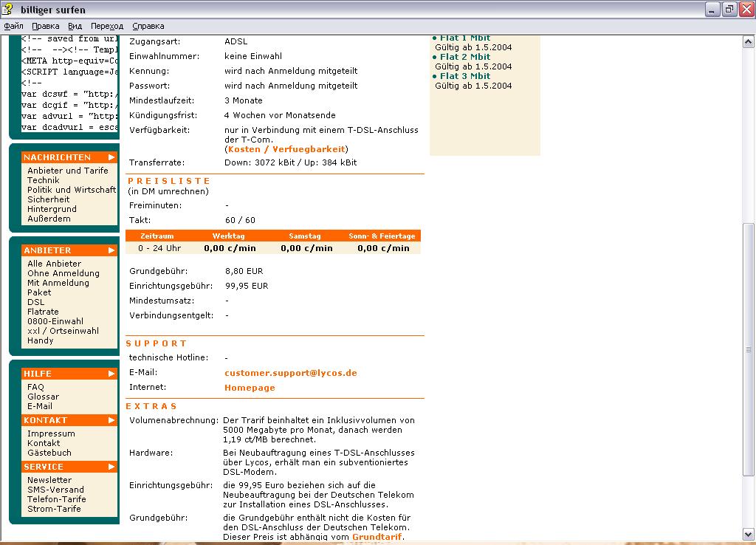Click the Sonn- & Feiertage 0,00 c/min cell
756x545 pixels.
[383, 248]
